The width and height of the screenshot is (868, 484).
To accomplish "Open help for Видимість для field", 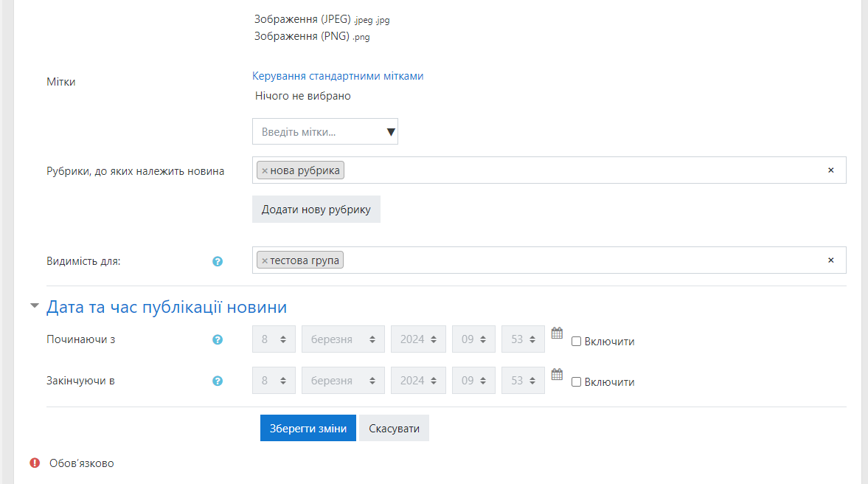I will click(218, 261).
